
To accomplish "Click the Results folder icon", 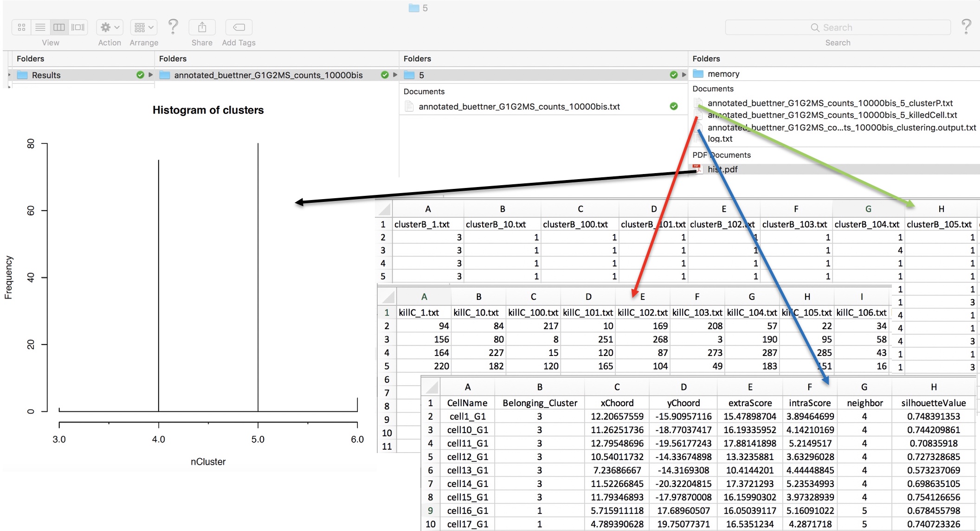I will [22, 75].
